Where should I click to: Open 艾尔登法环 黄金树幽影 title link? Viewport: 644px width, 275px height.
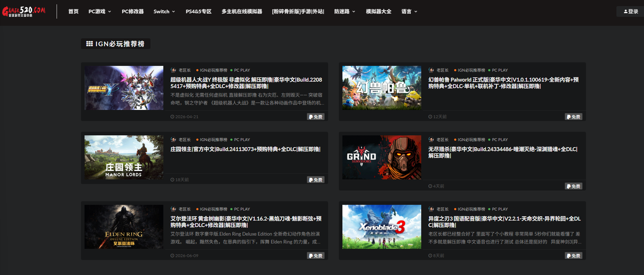(x=246, y=222)
